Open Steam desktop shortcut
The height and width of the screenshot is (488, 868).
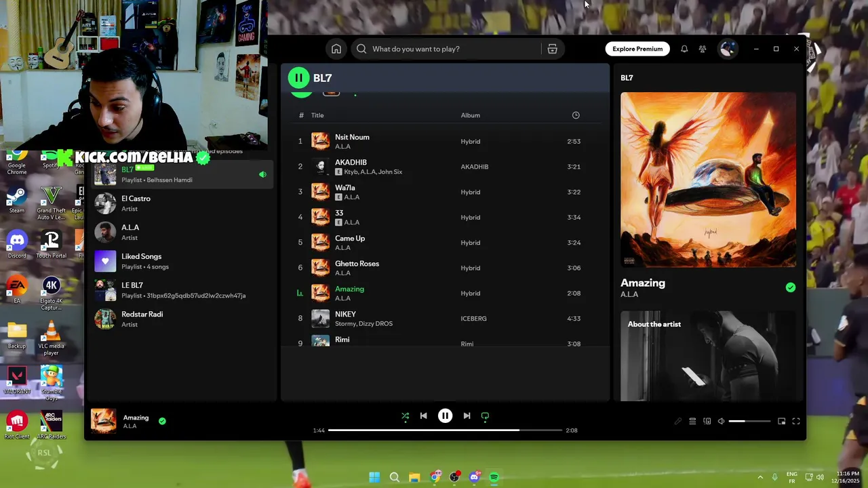click(17, 199)
